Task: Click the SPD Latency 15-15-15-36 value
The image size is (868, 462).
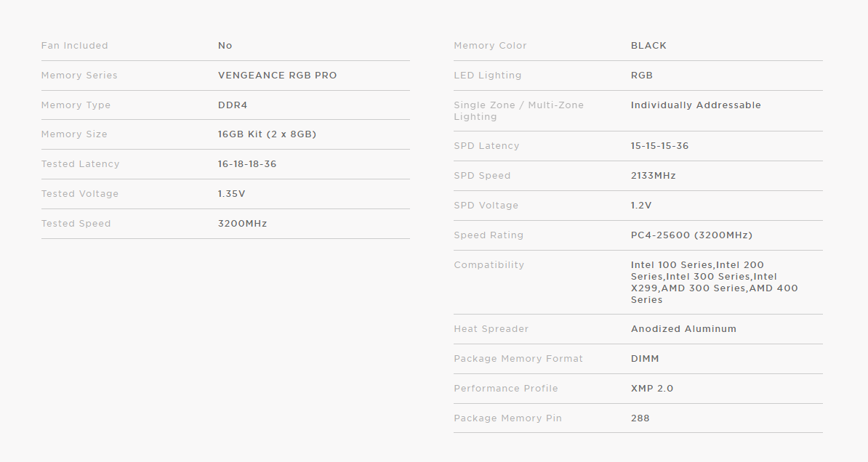Action: pos(660,146)
